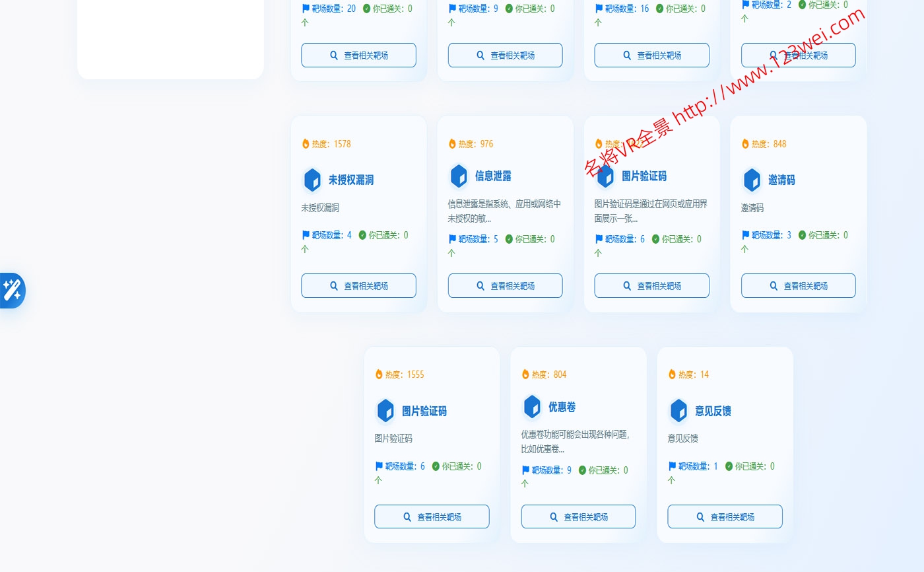Click the hexagon icon beside 优惠卷
The width and height of the screenshot is (924, 572).
coord(532,407)
